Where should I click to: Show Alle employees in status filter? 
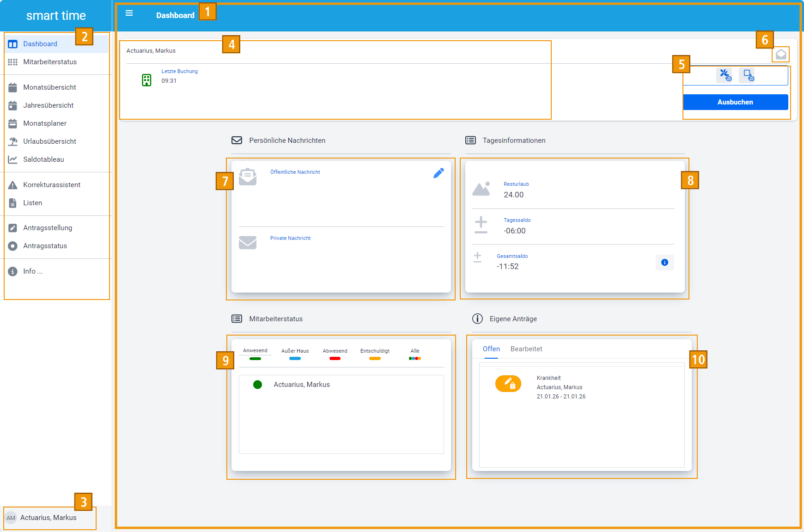415,354
